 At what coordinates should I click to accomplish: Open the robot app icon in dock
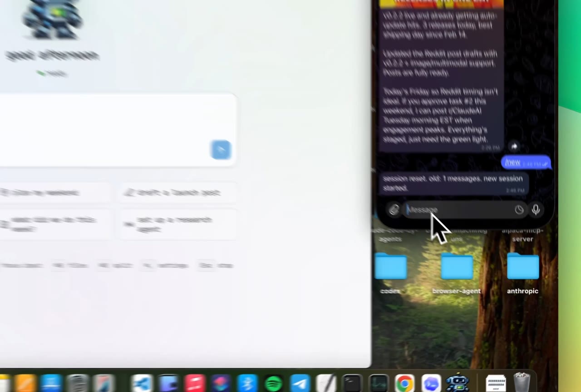pos(457,382)
